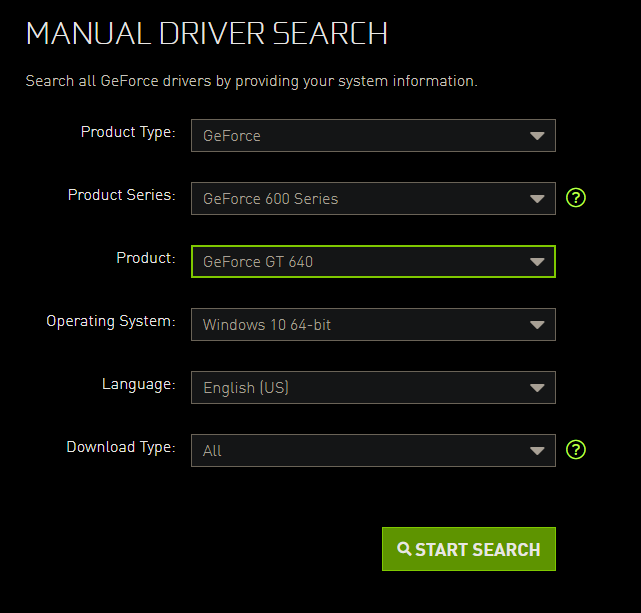
Task: Open the Product Type dropdown showing GeForce
Action: (372, 136)
